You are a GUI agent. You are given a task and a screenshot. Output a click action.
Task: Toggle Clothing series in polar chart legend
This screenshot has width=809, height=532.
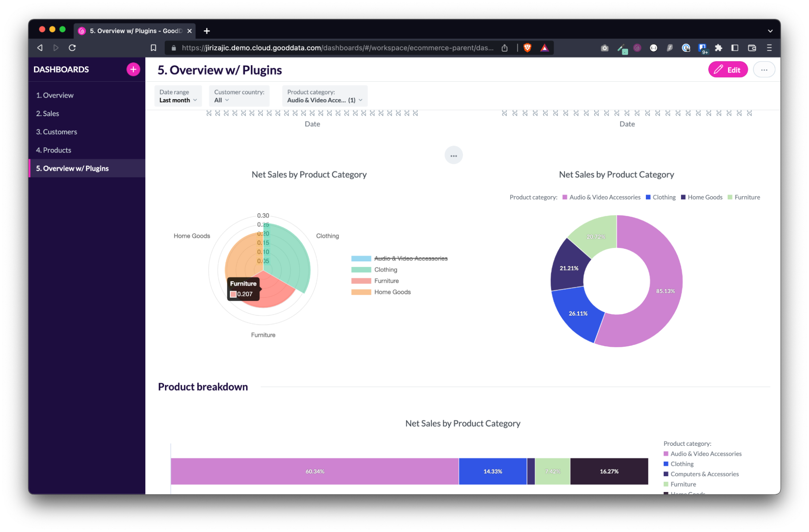click(x=385, y=270)
